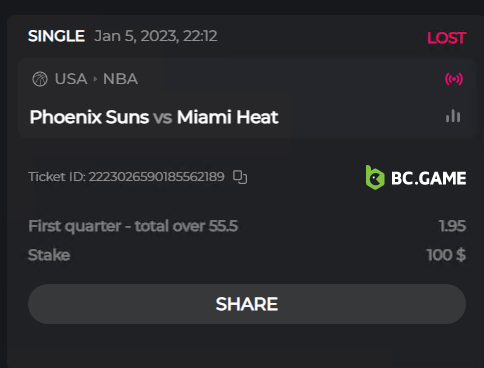The image size is (484, 368).
Task: Click the 100 $ stake amount
Action: click(446, 255)
